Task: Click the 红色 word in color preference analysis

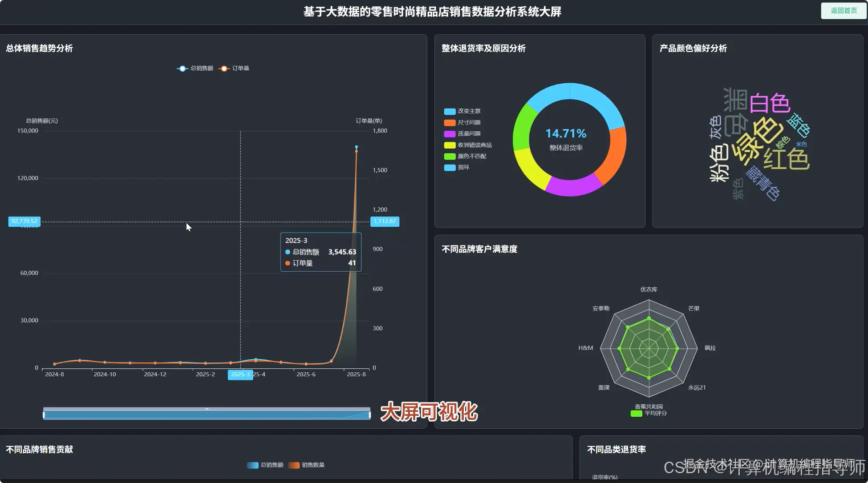Action: pos(788,158)
